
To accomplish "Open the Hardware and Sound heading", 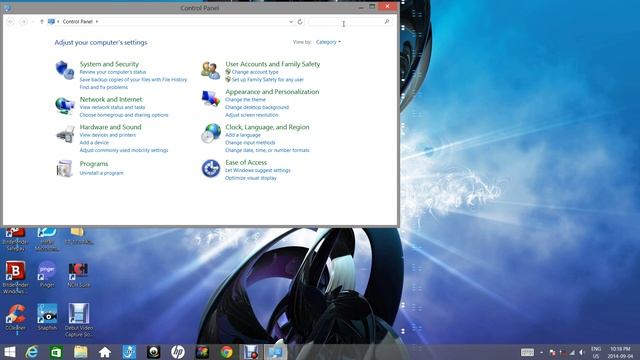I will (110, 127).
